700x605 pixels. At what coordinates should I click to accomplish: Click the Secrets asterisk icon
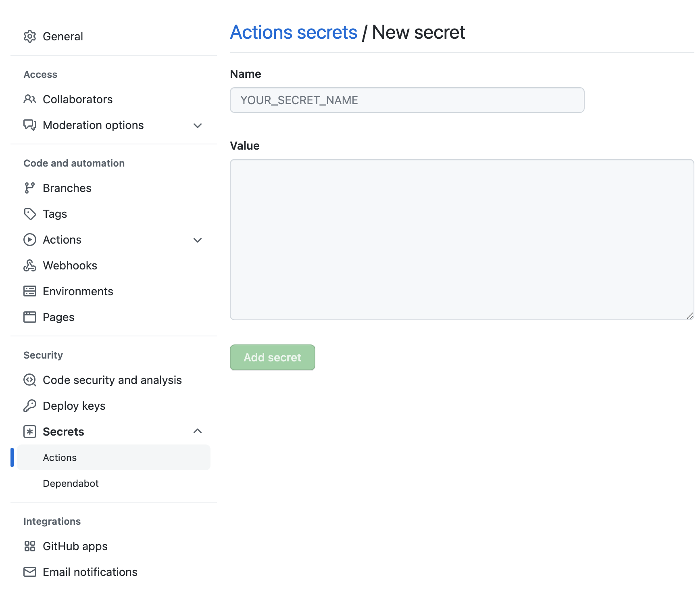[x=30, y=431]
